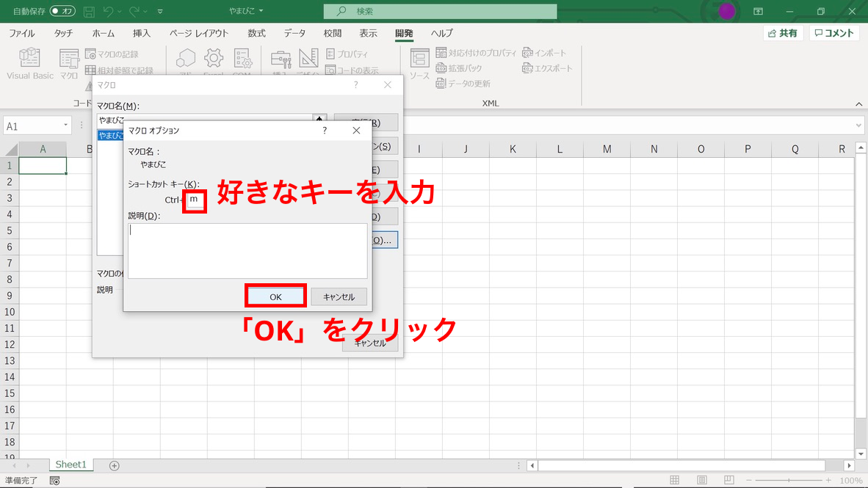The width and height of the screenshot is (868, 488).
Task: Click the マクロ ribbon icon
Action: pos(69,64)
